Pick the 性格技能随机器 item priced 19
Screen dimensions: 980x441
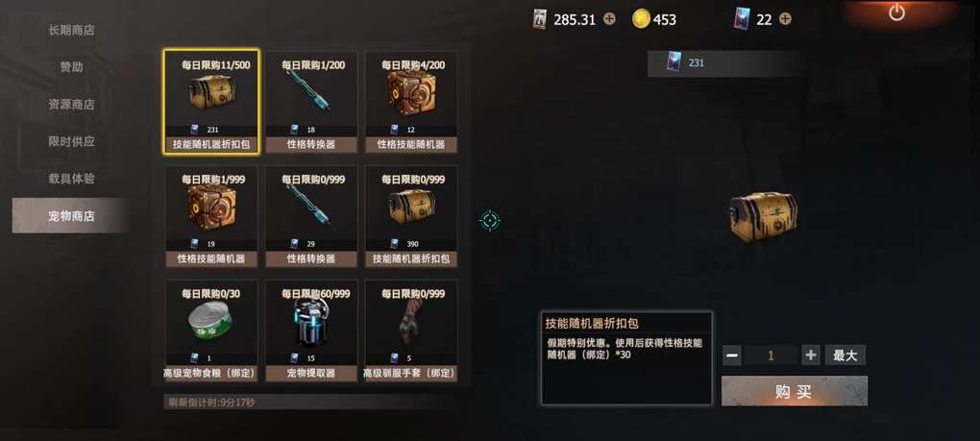coord(211,216)
